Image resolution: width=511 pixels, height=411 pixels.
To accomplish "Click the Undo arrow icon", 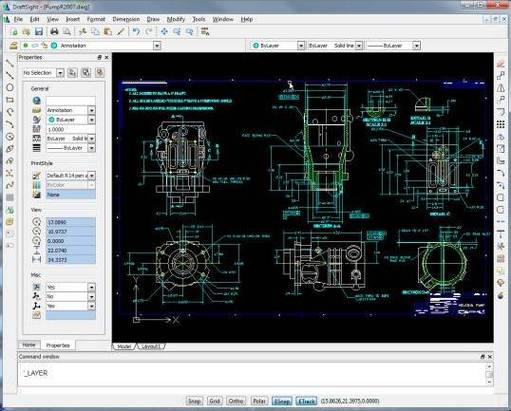I will click(x=136, y=32).
